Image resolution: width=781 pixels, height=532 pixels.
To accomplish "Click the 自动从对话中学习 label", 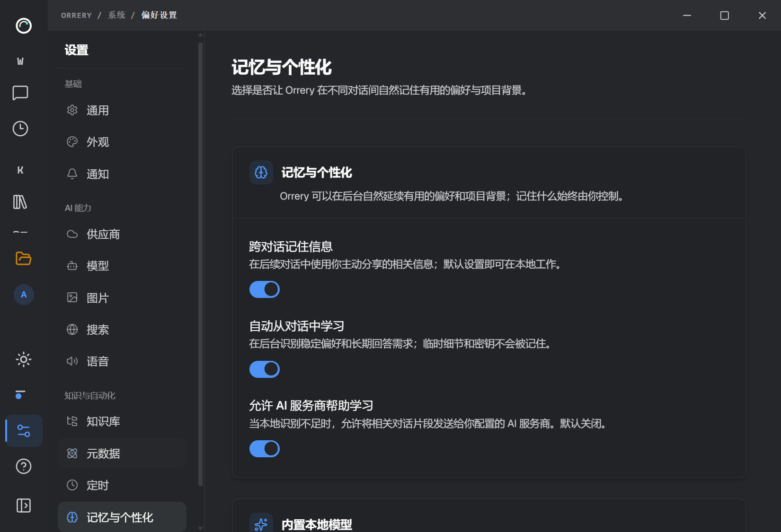I will click(297, 326).
